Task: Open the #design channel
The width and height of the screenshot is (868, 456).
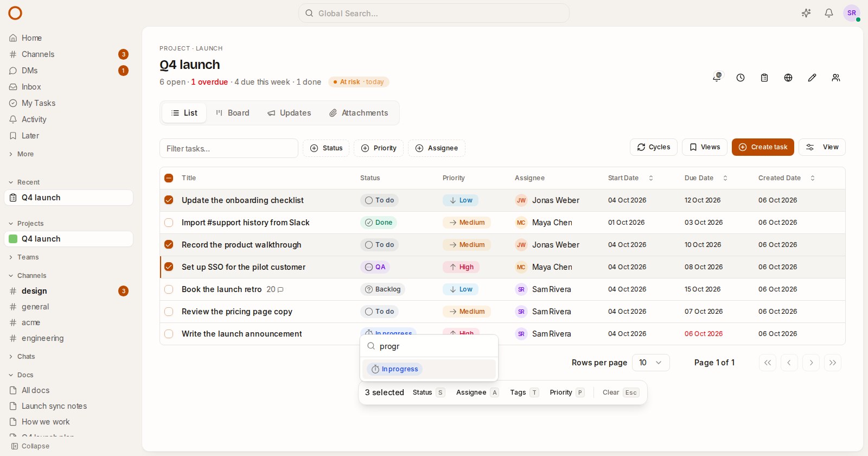Action: [x=68, y=291]
